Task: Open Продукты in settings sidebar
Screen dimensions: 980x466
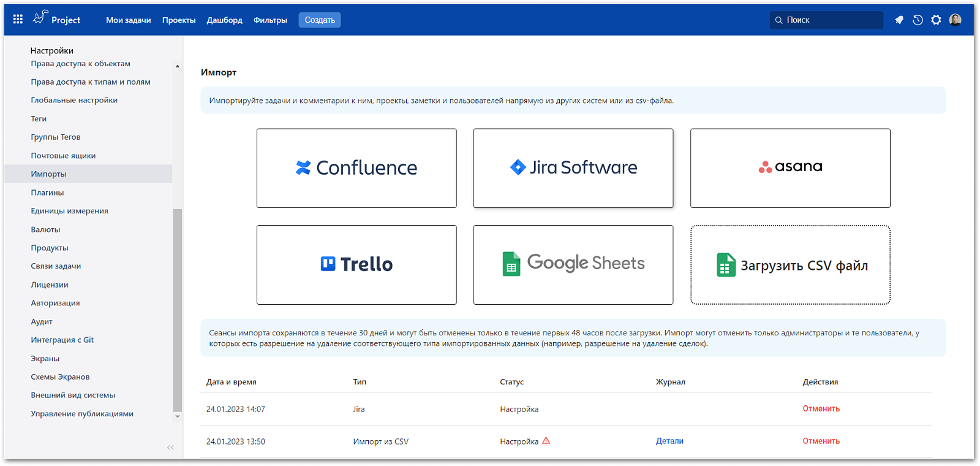Action: (x=50, y=248)
